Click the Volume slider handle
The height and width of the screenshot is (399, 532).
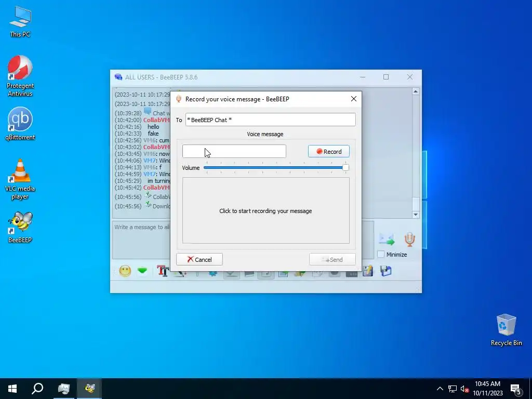(x=345, y=168)
